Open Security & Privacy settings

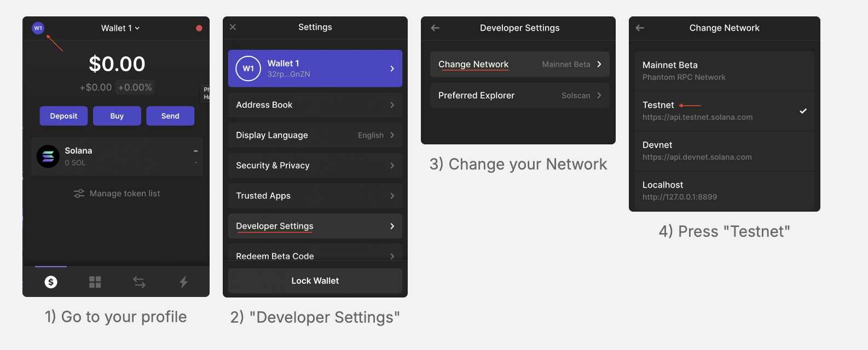click(315, 165)
